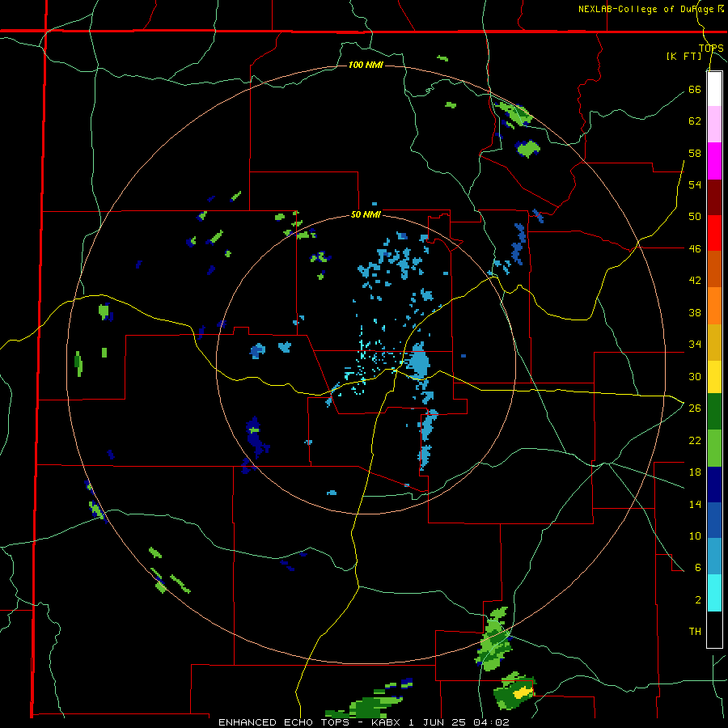Click the 46 legend value

[x=695, y=249]
